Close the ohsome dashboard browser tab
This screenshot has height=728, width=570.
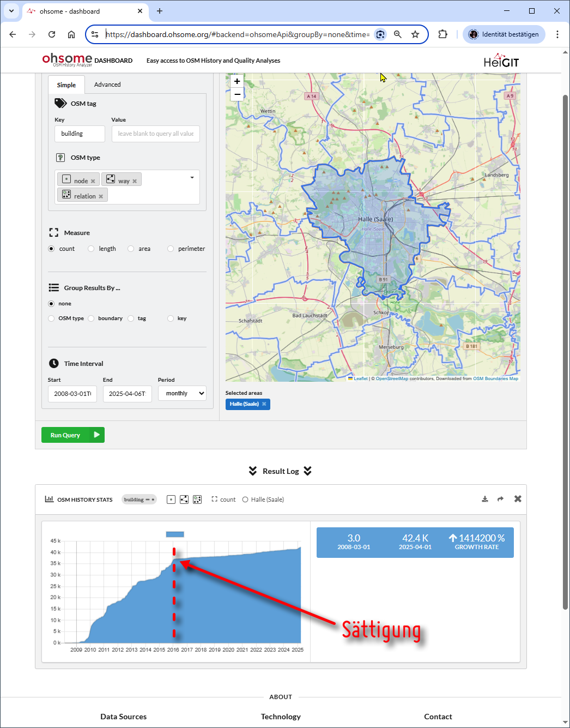(x=140, y=11)
